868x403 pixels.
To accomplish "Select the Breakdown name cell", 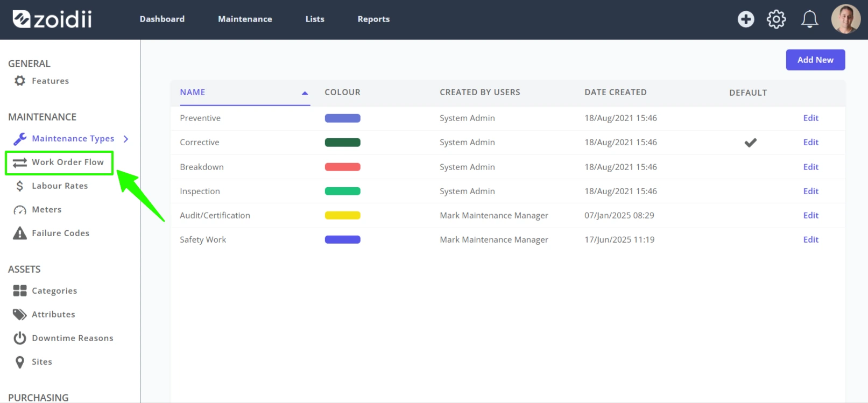I will click(x=202, y=167).
